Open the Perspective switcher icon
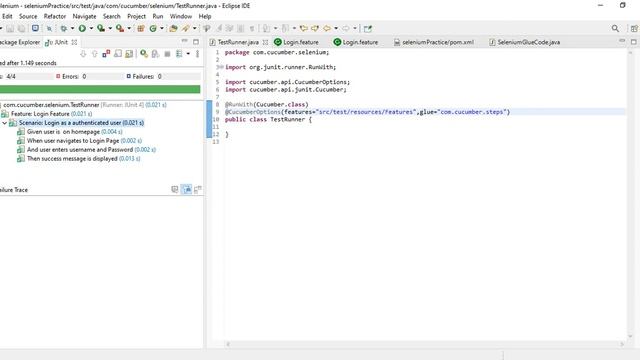This screenshot has height=360, width=640. [634, 28]
